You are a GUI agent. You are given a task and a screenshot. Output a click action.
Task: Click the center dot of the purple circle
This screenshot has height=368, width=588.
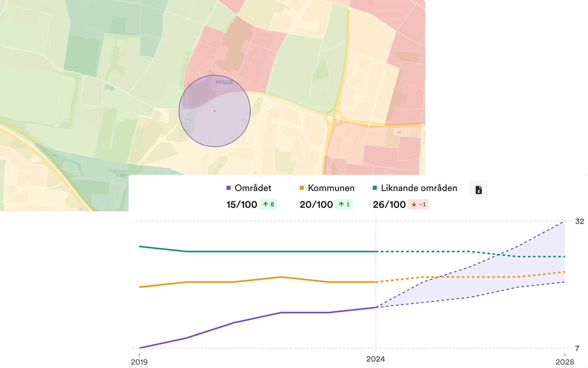(x=215, y=111)
